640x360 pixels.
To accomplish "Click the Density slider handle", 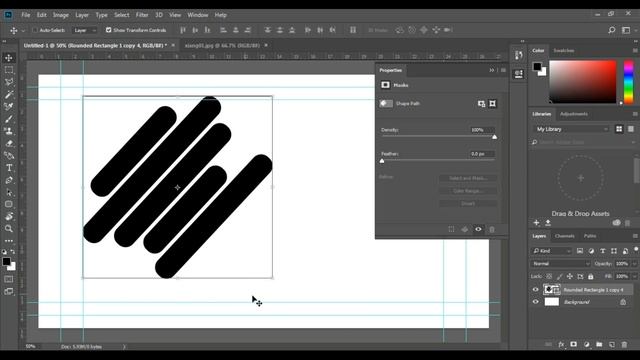I will tap(494, 137).
